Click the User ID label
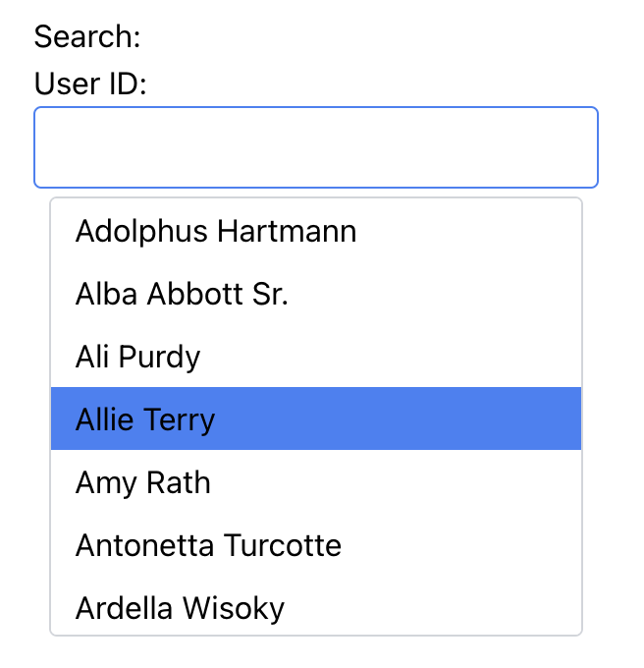The image size is (644, 668). 89,84
